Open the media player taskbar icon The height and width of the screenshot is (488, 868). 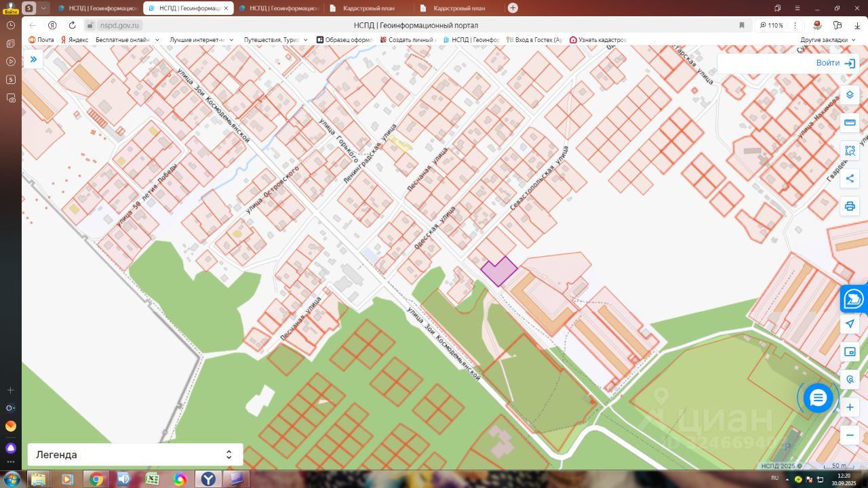(67, 479)
